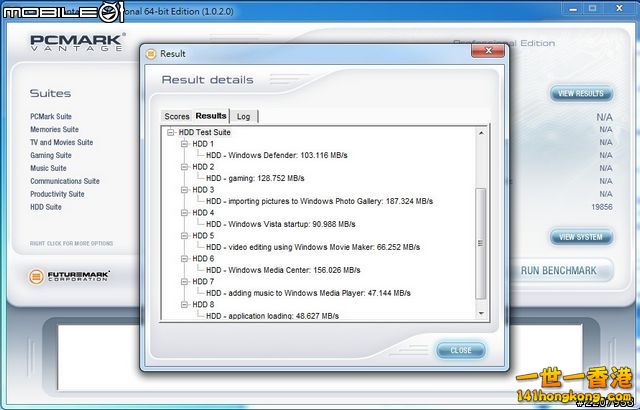Switch to the Scores tab

(177, 116)
